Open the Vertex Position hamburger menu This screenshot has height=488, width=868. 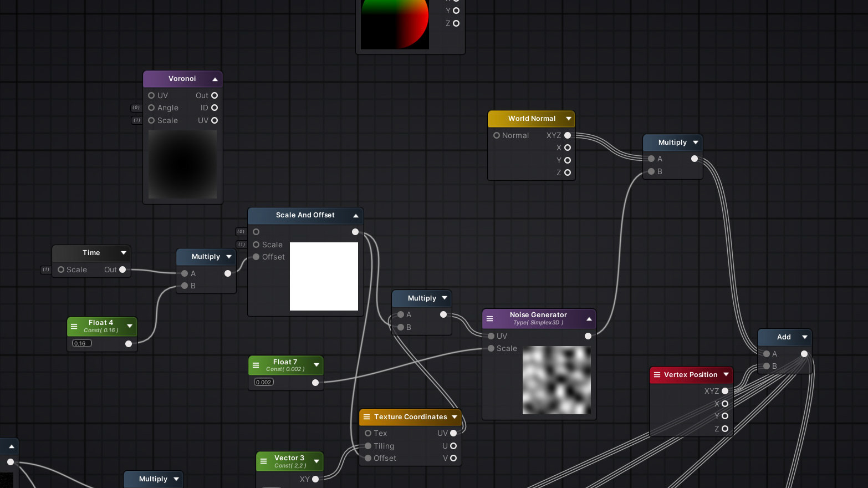click(x=657, y=375)
